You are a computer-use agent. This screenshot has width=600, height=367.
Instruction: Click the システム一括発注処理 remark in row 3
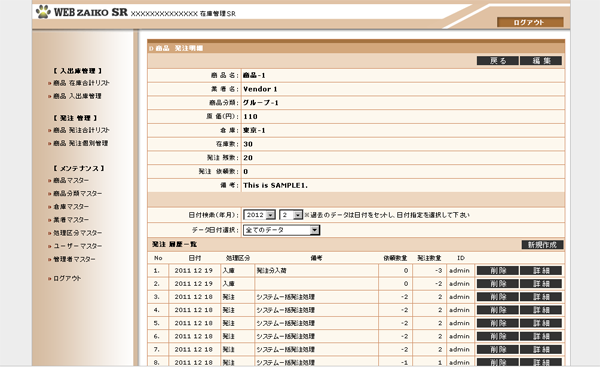[285, 297]
